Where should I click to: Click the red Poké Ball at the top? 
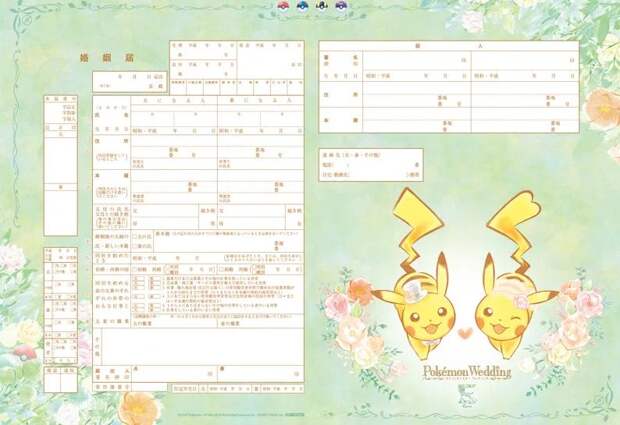(283, 5)
